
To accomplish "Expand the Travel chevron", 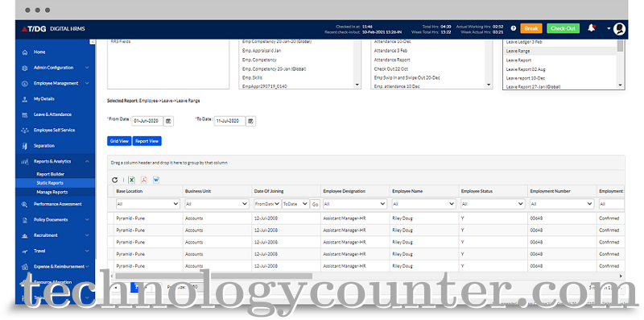I will point(87,251).
